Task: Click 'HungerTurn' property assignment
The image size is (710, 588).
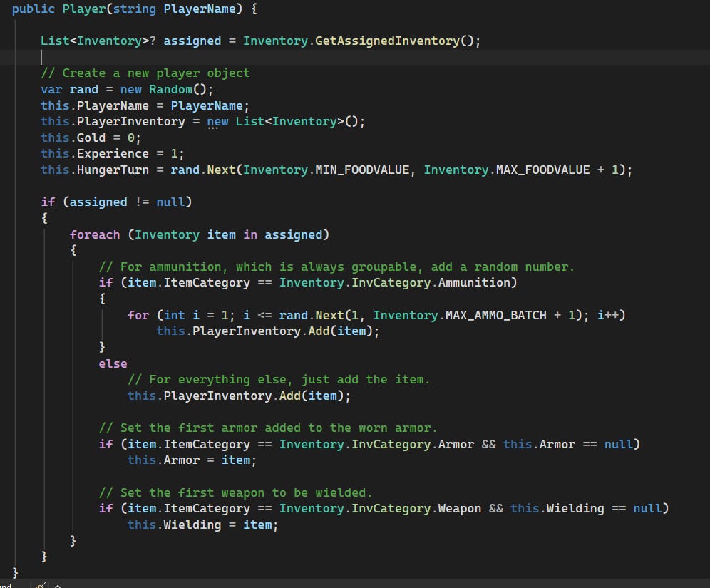Action: (x=113, y=170)
